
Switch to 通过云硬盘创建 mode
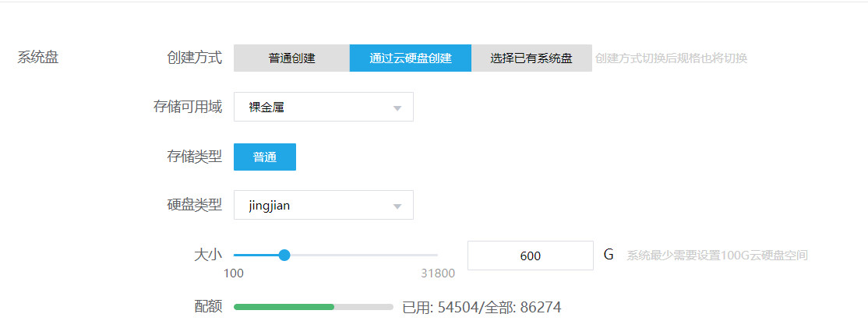click(410, 58)
